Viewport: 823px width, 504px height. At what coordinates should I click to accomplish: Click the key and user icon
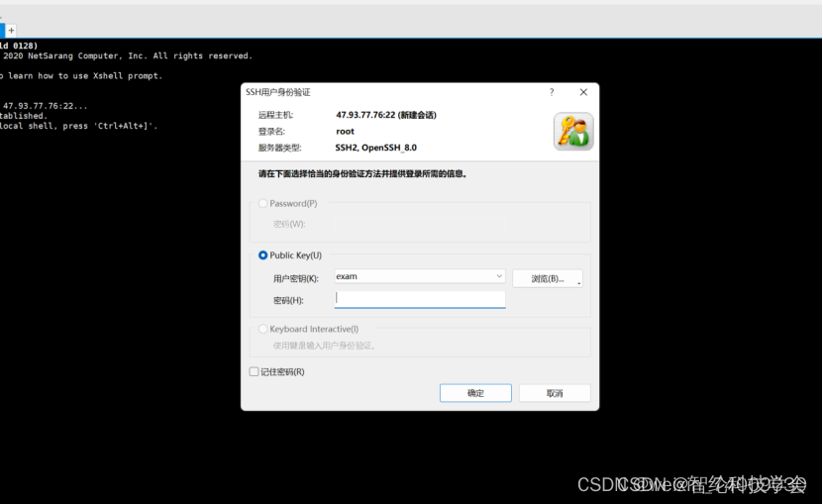pyautogui.click(x=573, y=131)
